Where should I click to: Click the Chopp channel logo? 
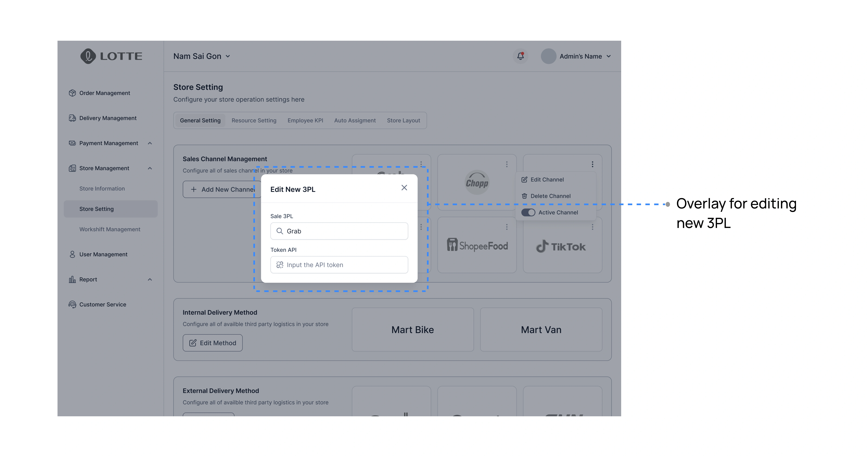point(477,182)
